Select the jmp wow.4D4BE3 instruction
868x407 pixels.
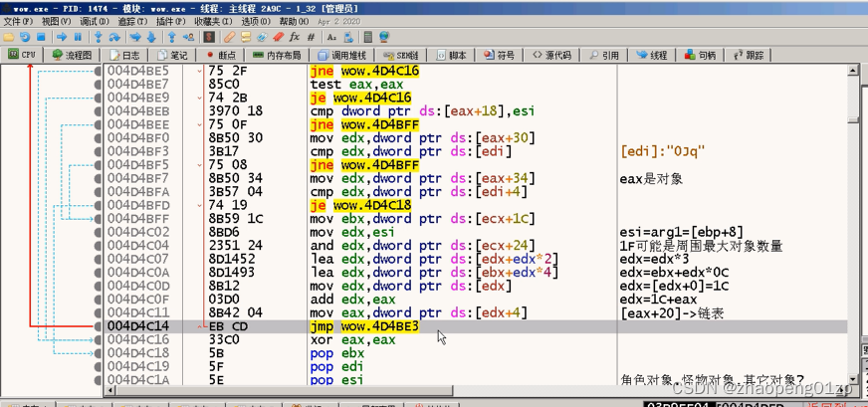click(364, 326)
